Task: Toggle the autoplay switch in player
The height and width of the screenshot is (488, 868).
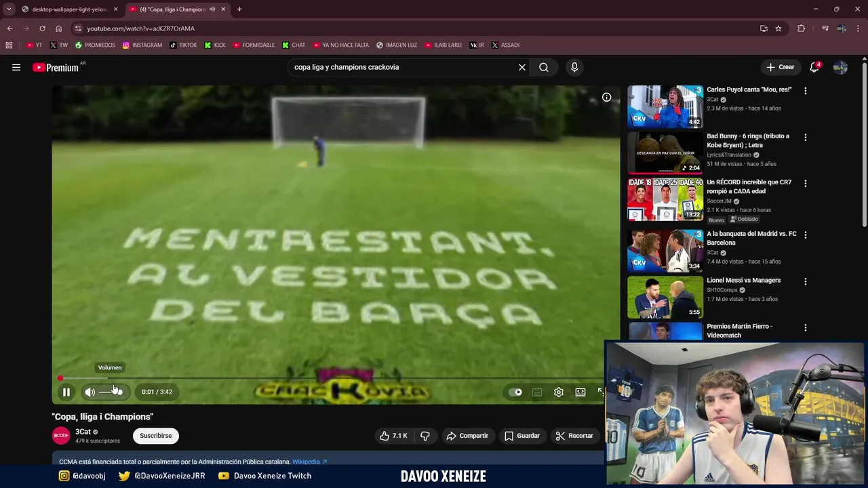Action: (516, 392)
